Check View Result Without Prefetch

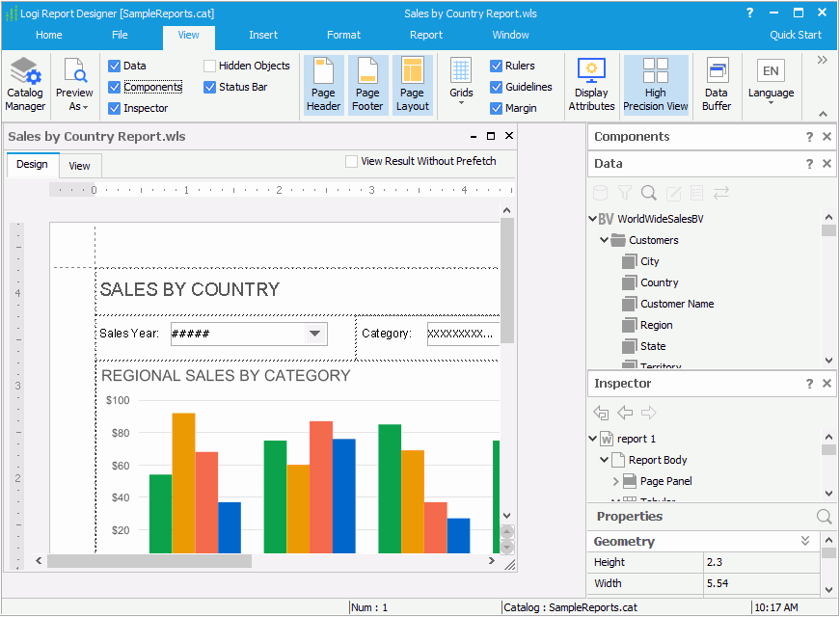352,162
